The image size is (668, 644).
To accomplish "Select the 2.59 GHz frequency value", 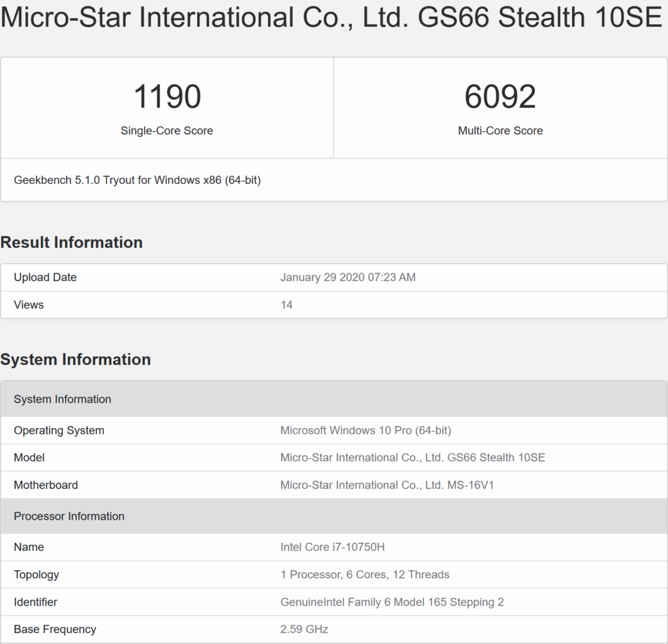I will [x=304, y=629].
